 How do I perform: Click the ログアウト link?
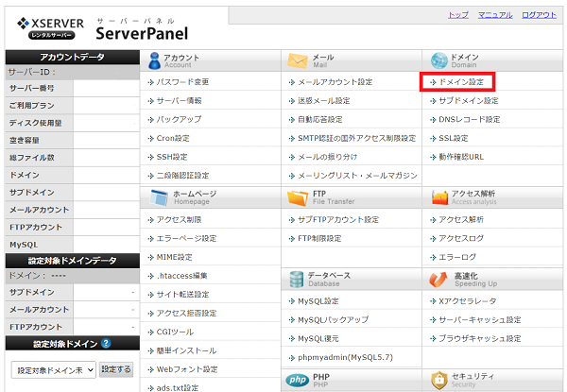click(539, 16)
